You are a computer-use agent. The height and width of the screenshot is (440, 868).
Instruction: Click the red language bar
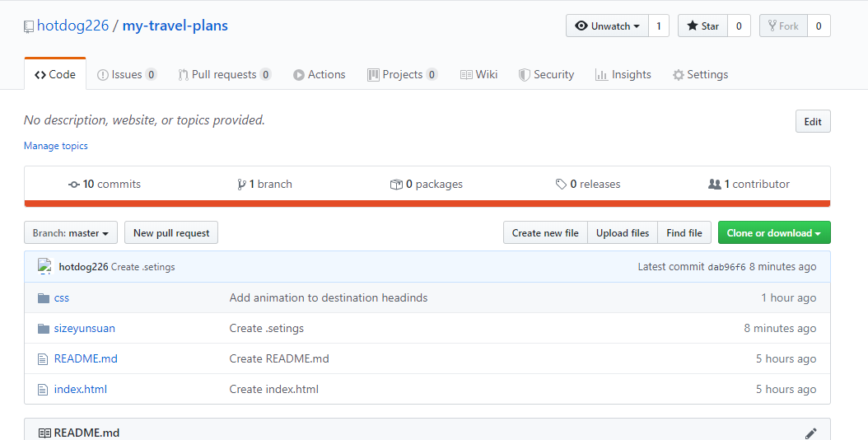(427, 204)
